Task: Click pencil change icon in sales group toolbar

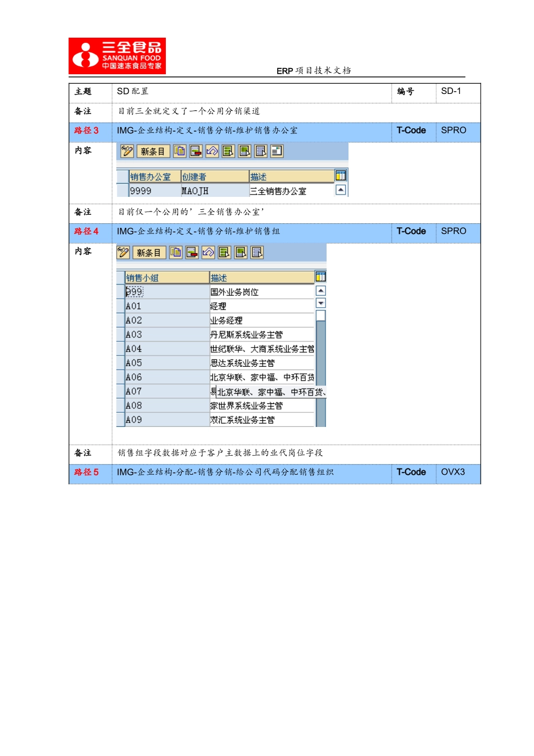Action: (x=123, y=253)
